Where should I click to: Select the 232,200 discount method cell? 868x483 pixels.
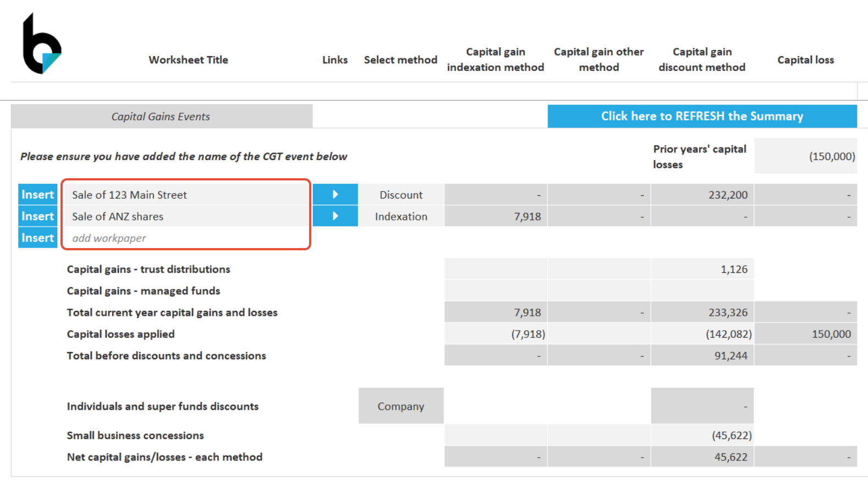(702, 195)
